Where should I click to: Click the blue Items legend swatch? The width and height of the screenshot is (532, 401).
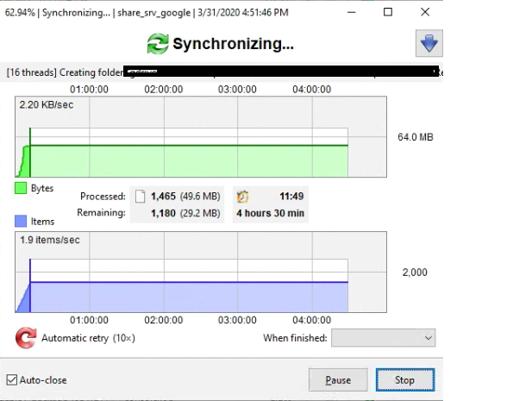pos(21,221)
